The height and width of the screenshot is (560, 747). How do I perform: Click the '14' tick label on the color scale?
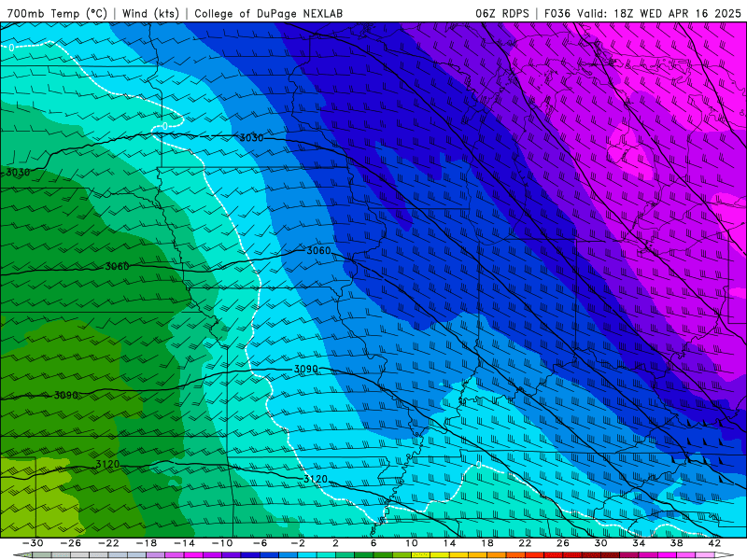(x=449, y=543)
